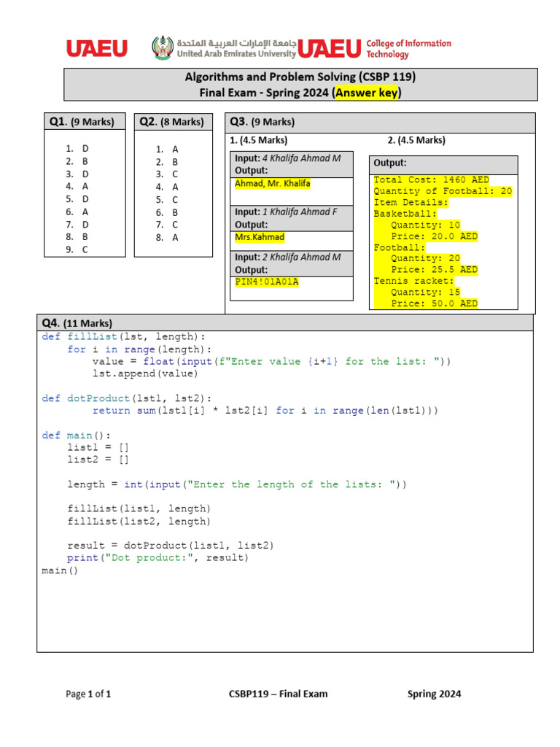This screenshot has width=560, height=747.
Task: Click highlighted output Mrs.Kahmad
Action: pos(260,237)
